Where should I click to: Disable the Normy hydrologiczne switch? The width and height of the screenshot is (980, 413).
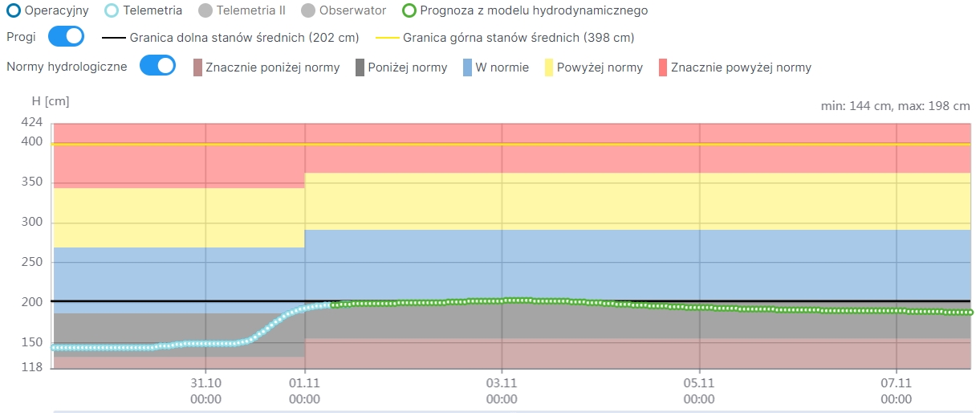click(x=157, y=66)
